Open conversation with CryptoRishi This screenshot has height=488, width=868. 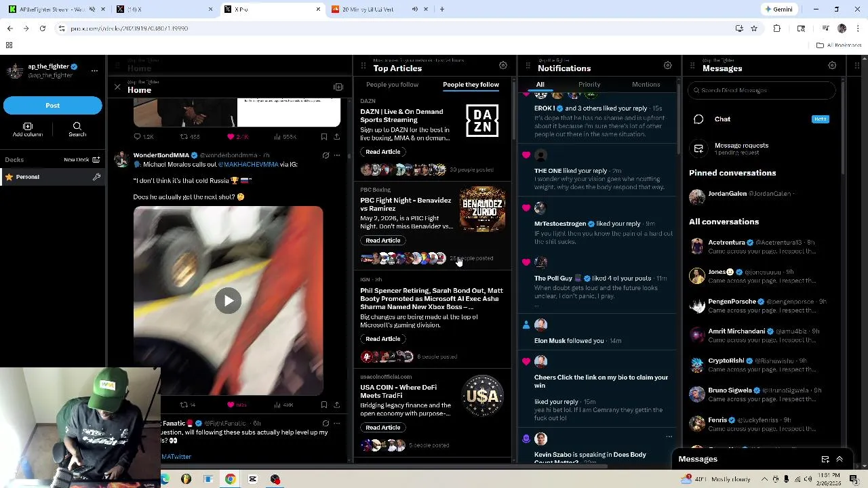(762, 365)
